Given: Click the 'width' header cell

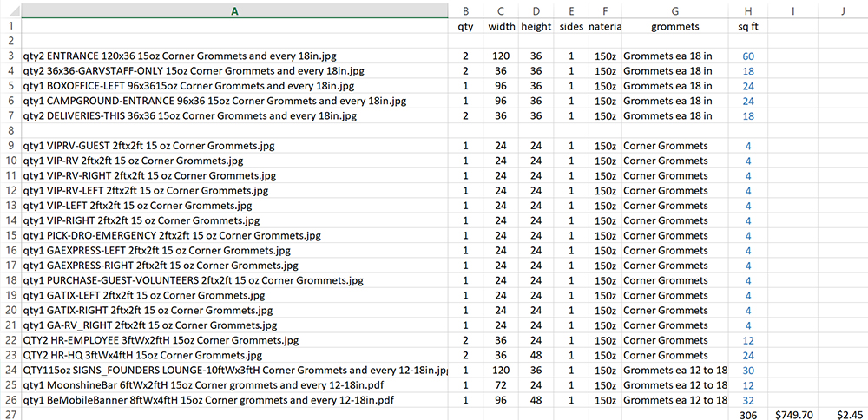Looking at the screenshot, I should pyautogui.click(x=502, y=26).
